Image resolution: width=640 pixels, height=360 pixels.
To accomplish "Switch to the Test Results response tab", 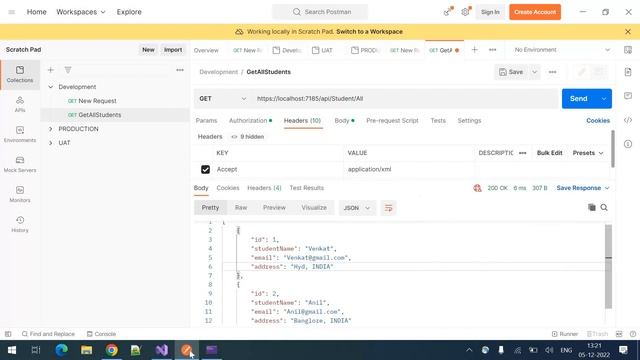I will [307, 188].
